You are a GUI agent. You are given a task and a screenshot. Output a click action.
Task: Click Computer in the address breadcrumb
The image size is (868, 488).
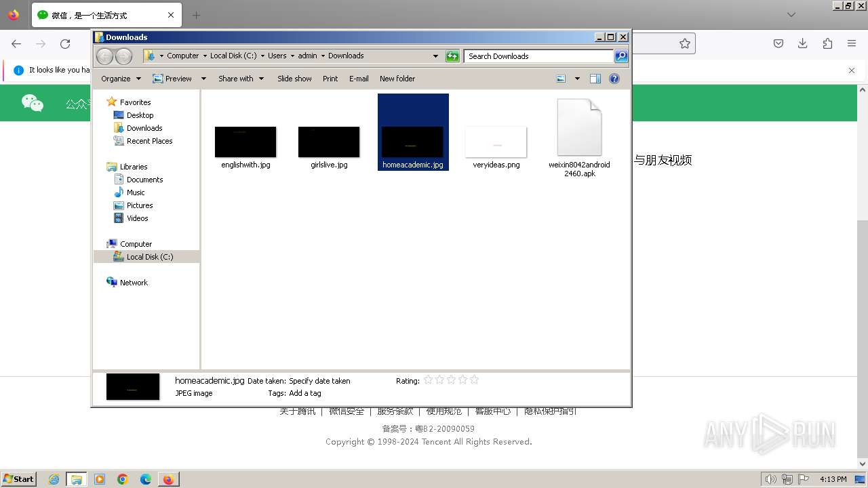point(183,56)
